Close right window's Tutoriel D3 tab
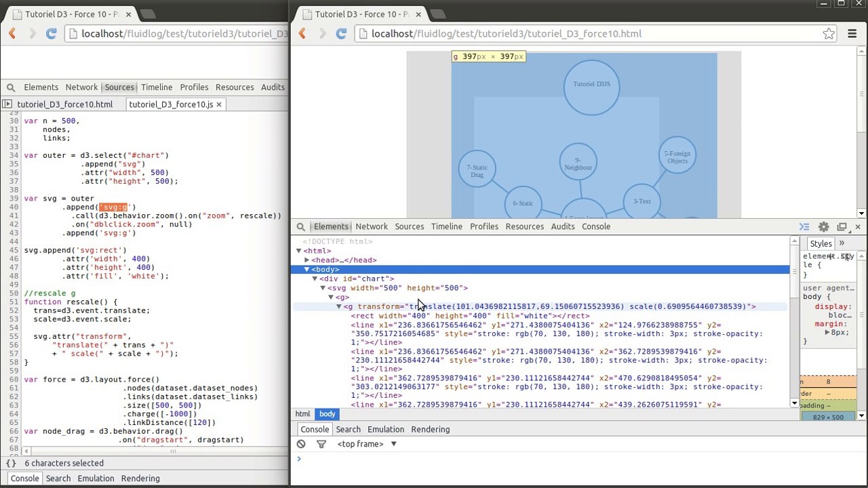The width and height of the screenshot is (868, 488). [418, 14]
